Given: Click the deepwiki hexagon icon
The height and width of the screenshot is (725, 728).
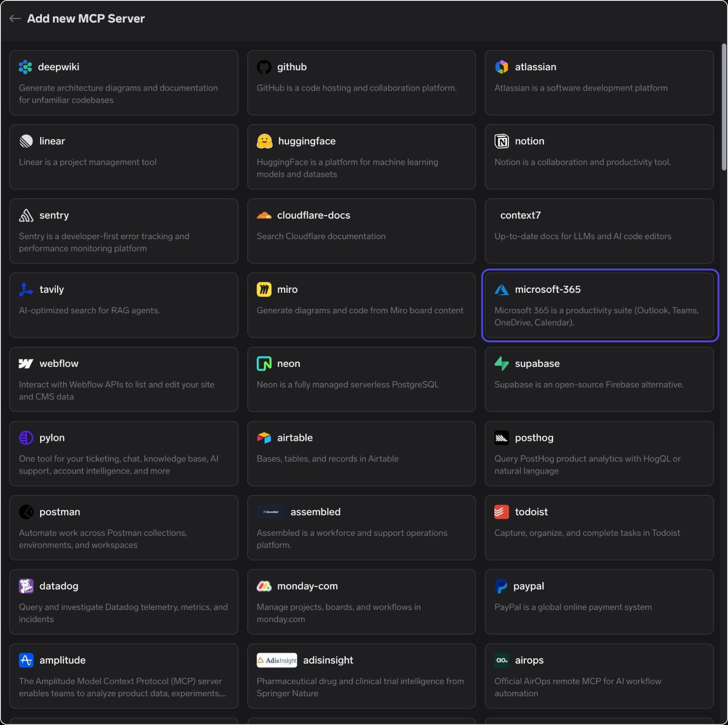Looking at the screenshot, I should (26, 67).
